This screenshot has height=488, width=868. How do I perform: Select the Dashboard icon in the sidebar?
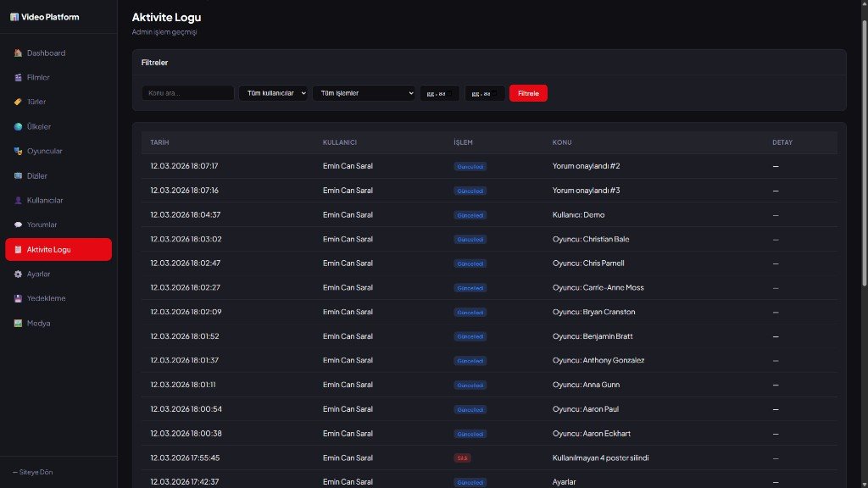(x=18, y=53)
